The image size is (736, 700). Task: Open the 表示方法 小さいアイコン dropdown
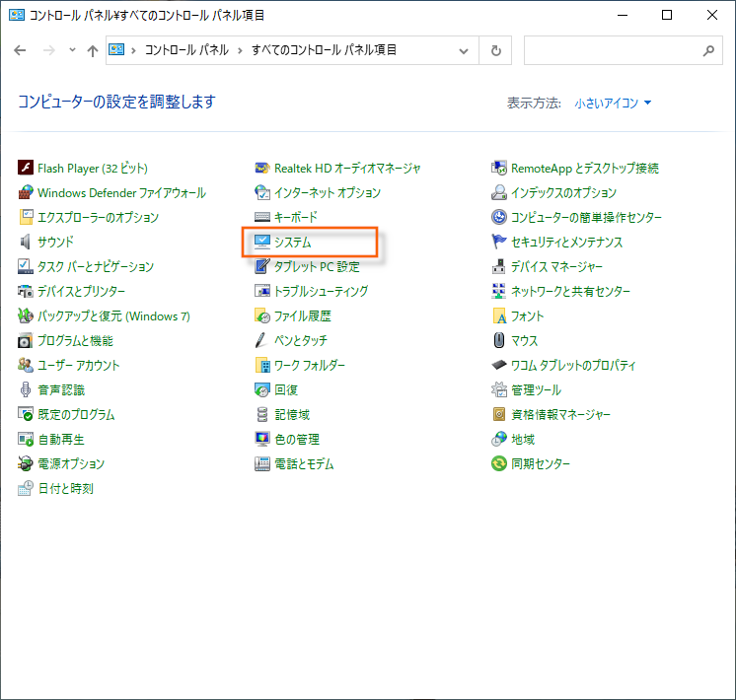[x=613, y=103]
